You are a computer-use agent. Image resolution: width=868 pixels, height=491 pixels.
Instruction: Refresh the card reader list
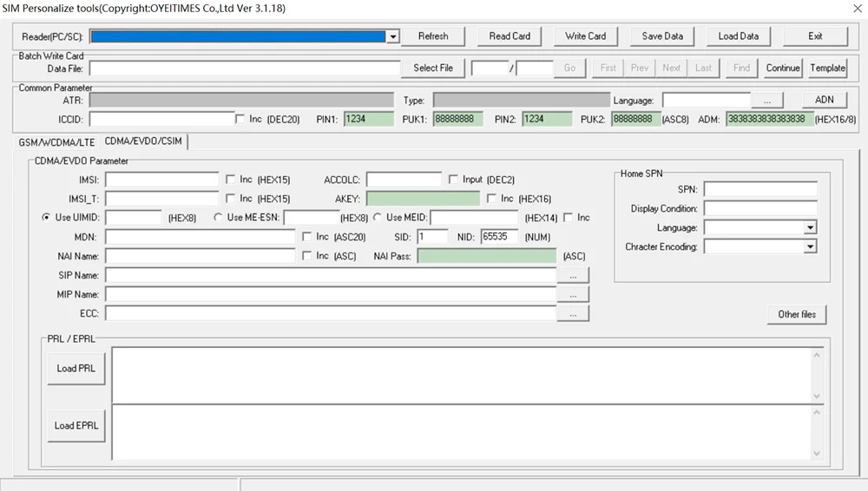[433, 36]
